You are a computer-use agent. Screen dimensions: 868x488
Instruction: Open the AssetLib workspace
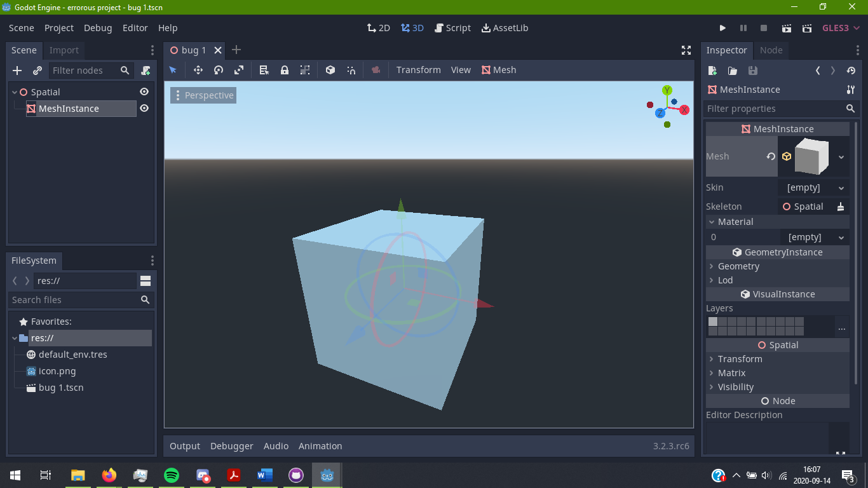(505, 28)
